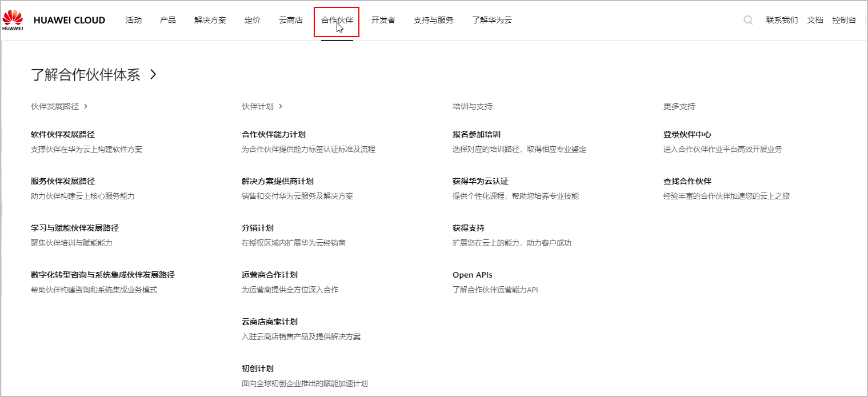Click 联系我们 link
The image size is (868, 397).
pos(782,20)
